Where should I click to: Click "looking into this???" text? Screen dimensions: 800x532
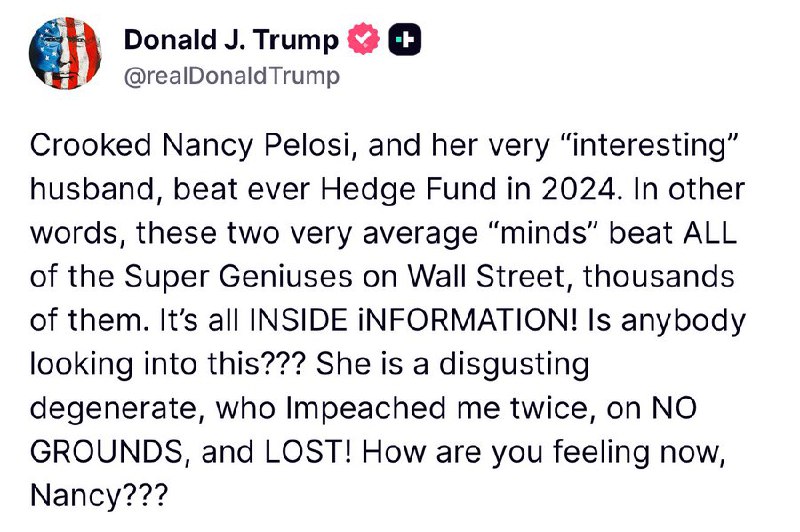point(168,365)
